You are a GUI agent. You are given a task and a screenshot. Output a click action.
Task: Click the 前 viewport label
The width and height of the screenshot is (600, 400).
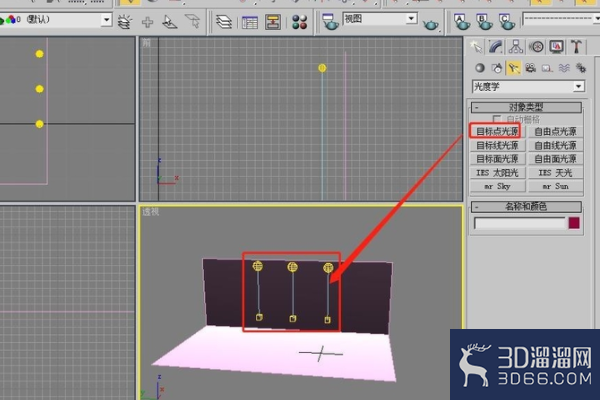point(146,43)
